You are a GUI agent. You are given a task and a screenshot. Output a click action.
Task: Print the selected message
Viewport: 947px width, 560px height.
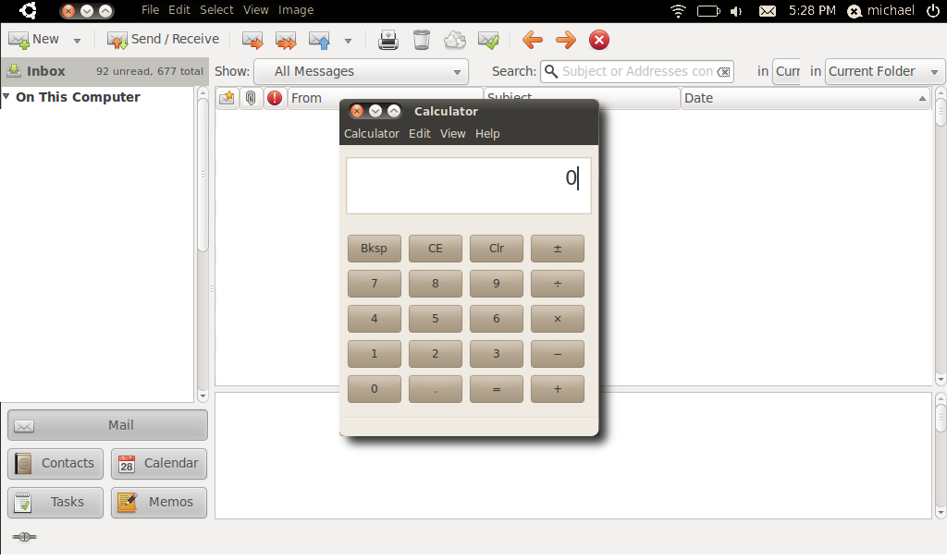pyautogui.click(x=388, y=40)
